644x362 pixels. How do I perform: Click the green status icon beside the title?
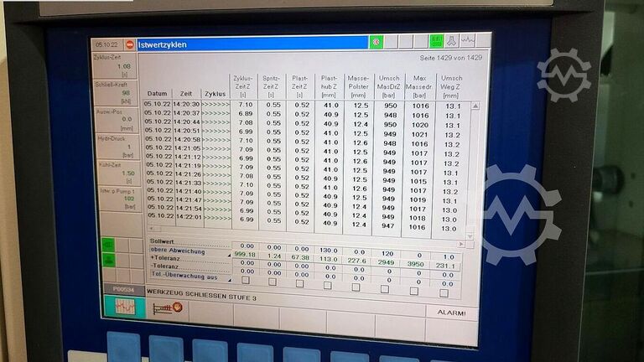pos(376,42)
